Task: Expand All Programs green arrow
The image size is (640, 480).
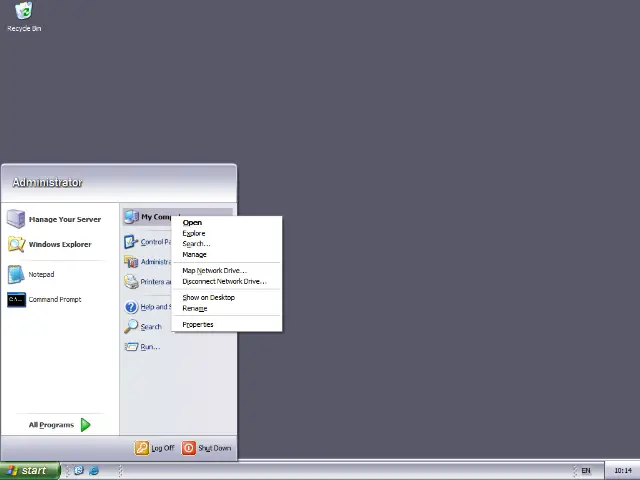Action: pyautogui.click(x=86, y=425)
